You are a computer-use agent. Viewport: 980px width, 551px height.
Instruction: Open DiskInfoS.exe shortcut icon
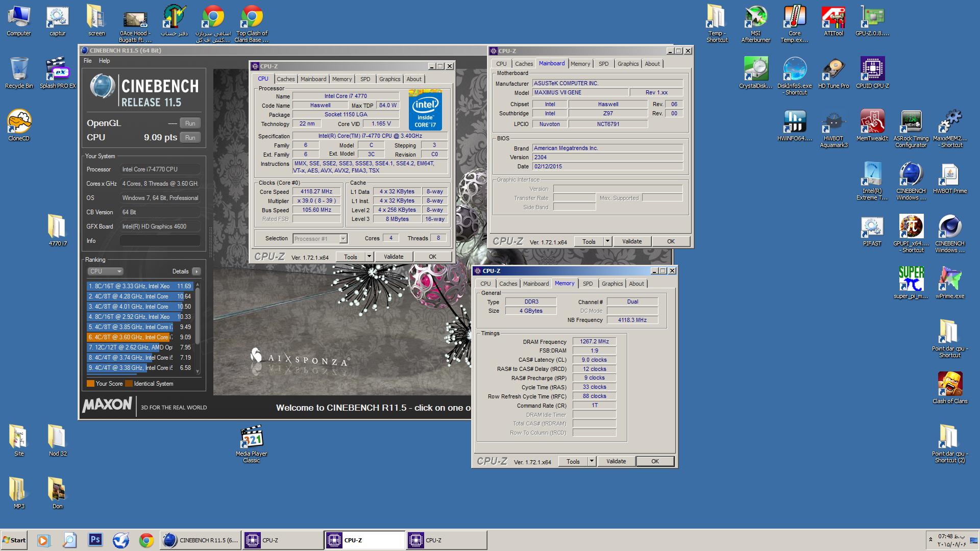tap(794, 76)
